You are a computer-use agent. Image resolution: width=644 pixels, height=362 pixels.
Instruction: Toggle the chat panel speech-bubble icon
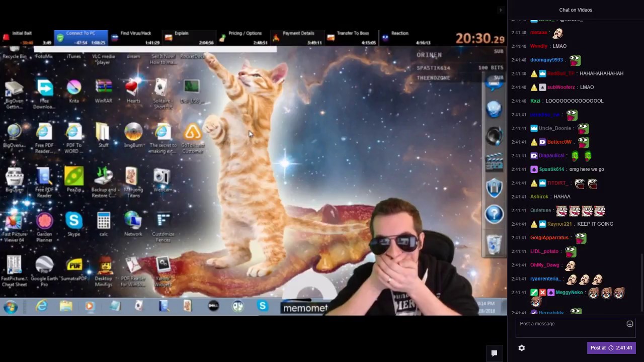494,353
